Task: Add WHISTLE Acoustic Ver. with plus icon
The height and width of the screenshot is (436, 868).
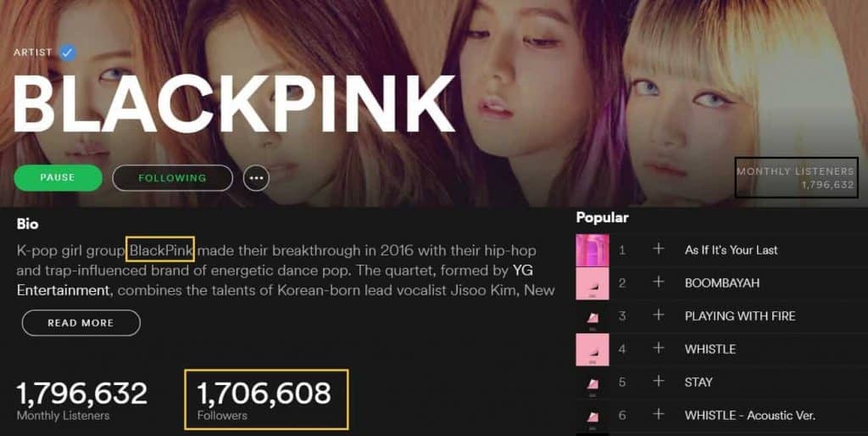Action: [658, 415]
